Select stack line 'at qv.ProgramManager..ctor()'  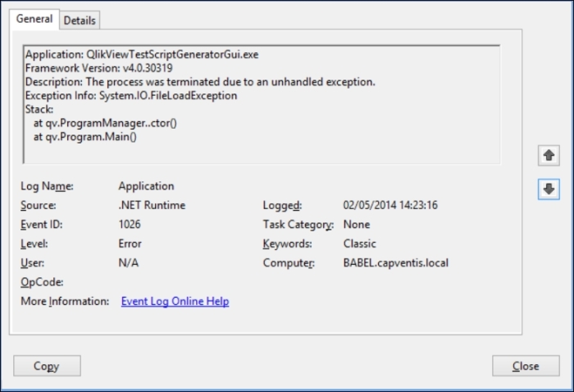coord(105,123)
